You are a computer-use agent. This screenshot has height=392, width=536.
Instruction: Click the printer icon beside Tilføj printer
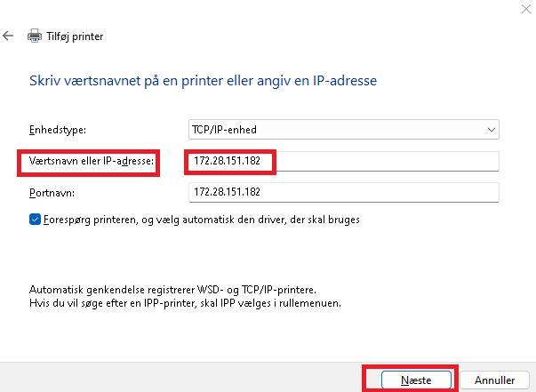pyautogui.click(x=35, y=36)
